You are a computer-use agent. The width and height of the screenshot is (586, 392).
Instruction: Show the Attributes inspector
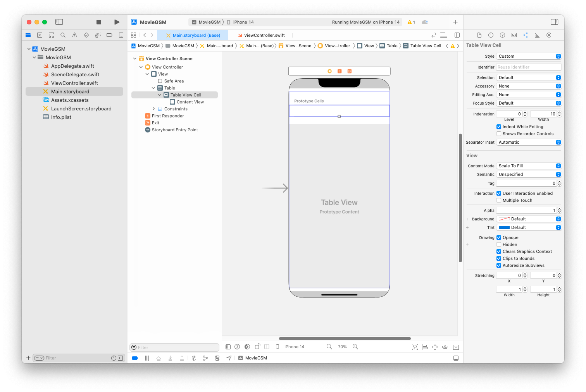click(526, 35)
